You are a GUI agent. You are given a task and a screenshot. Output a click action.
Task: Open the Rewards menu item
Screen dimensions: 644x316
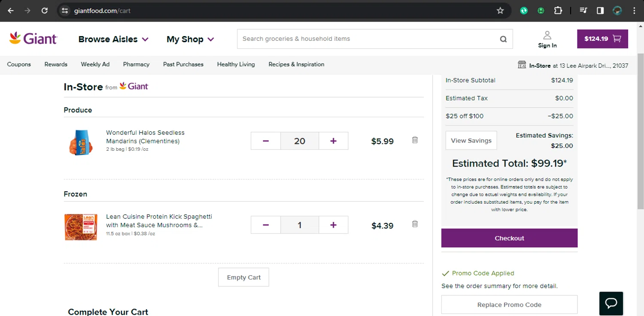(56, 64)
